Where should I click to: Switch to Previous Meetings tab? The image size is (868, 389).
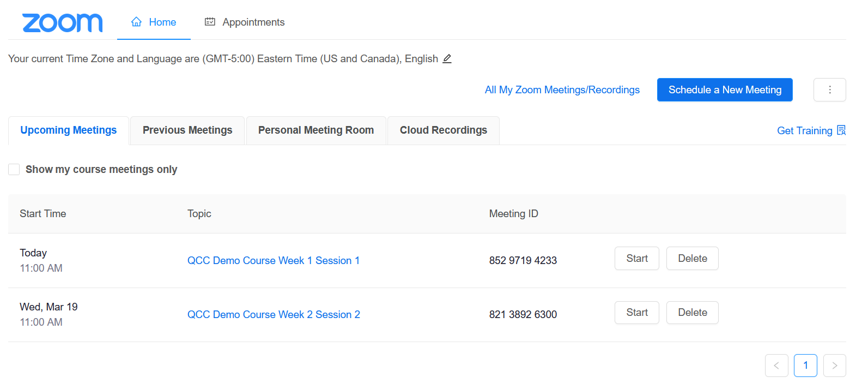click(x=187, y=130)
